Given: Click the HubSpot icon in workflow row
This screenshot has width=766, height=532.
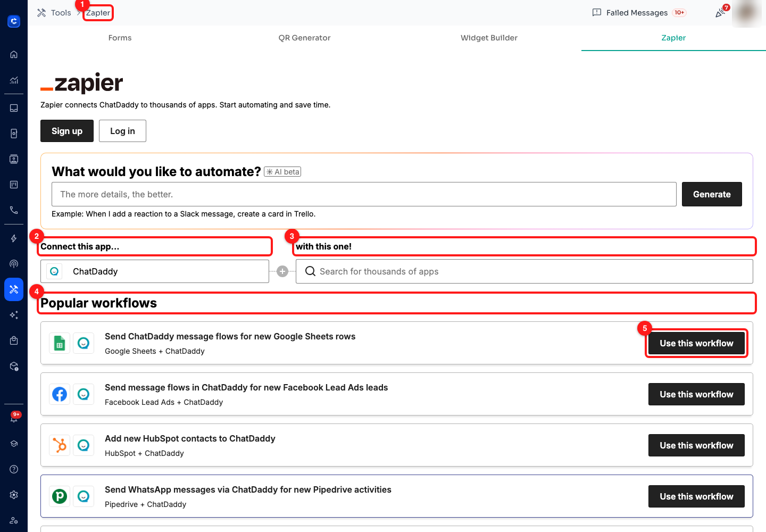Looking at the screenshot, I should [60, 445].
